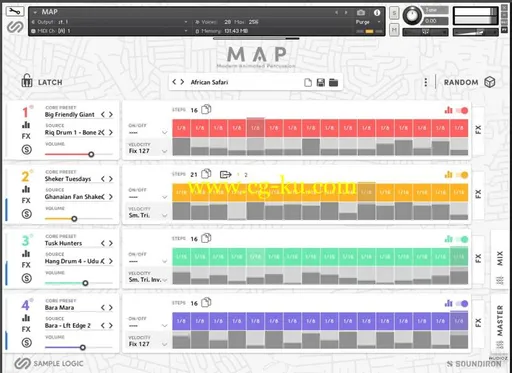Screen dimensions: 512x373
Task: Click the core 3 steps count 16
Action: point(194,239)
